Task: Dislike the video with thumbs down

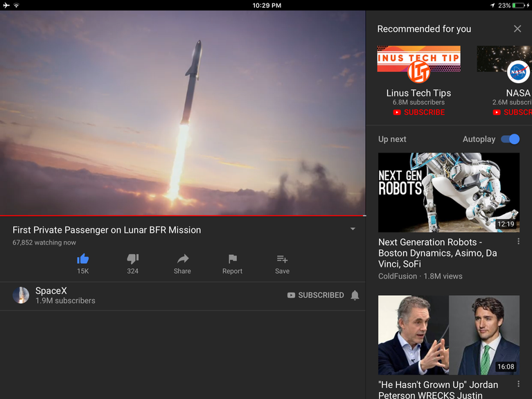Action: pyautogui.click(x=133, y=259)
